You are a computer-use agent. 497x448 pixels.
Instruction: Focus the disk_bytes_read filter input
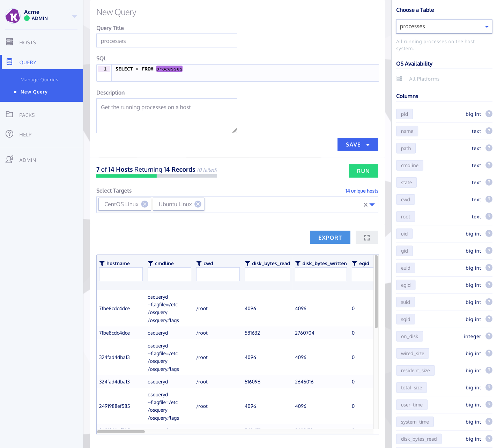[267, 274]
